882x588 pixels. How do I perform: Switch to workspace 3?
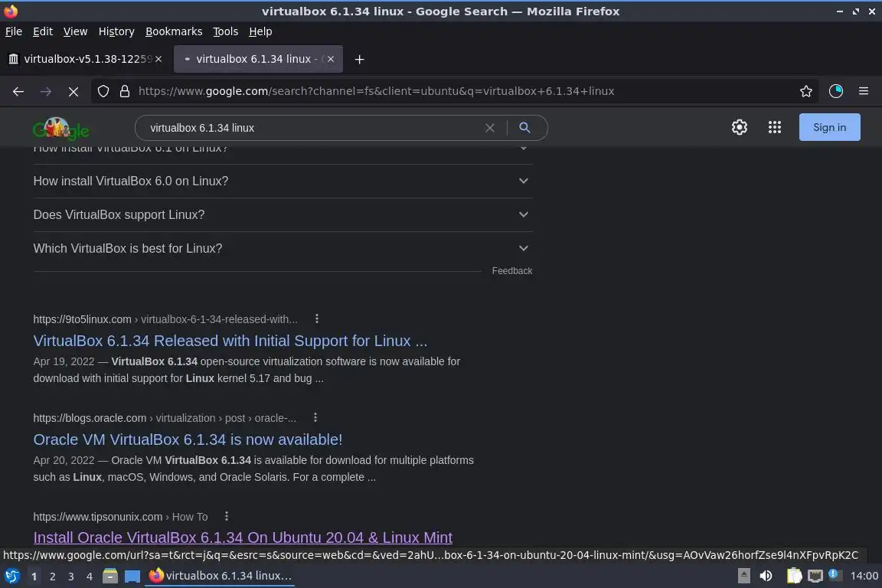point(71,577)
